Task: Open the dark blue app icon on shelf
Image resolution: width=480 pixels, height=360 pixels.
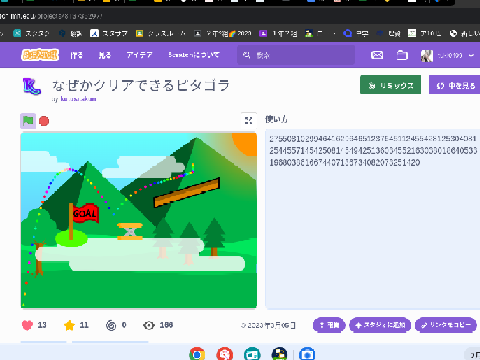Action: point(279,354)
